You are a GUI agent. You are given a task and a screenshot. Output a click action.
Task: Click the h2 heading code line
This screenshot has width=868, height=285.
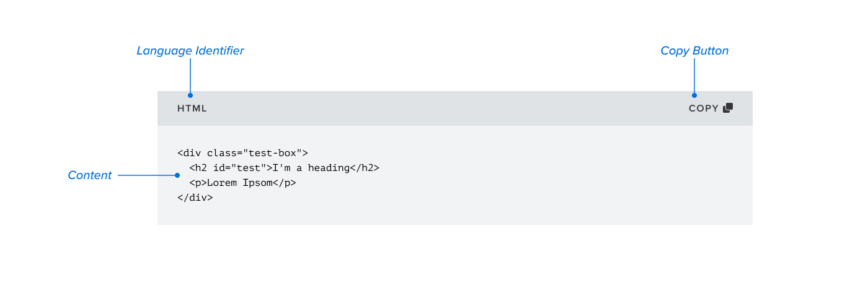(284, 168)
